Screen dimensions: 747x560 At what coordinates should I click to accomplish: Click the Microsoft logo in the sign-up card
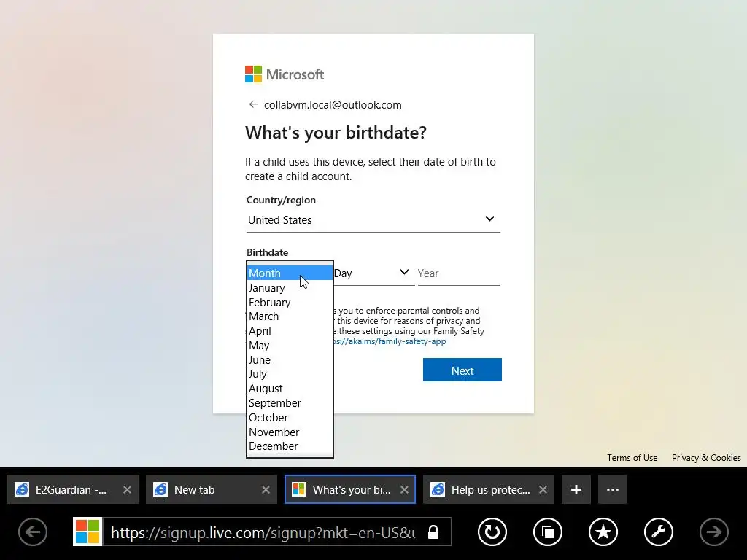pyautogui.click(x=285, y=74)
